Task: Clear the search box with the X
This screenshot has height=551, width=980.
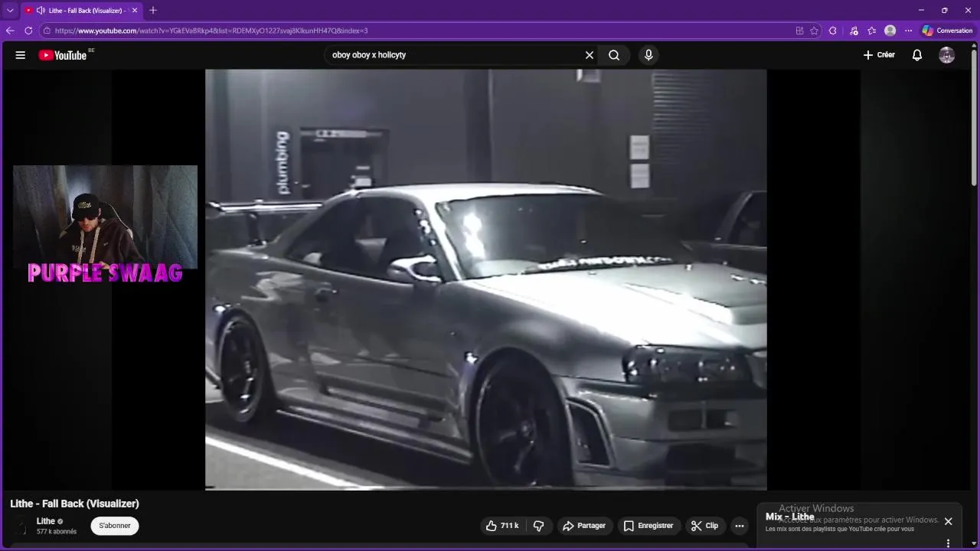Action: 590,55
